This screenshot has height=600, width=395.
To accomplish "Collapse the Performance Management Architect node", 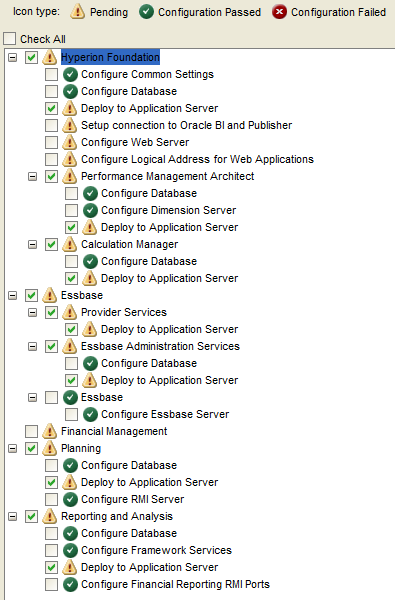I will 33,176.
